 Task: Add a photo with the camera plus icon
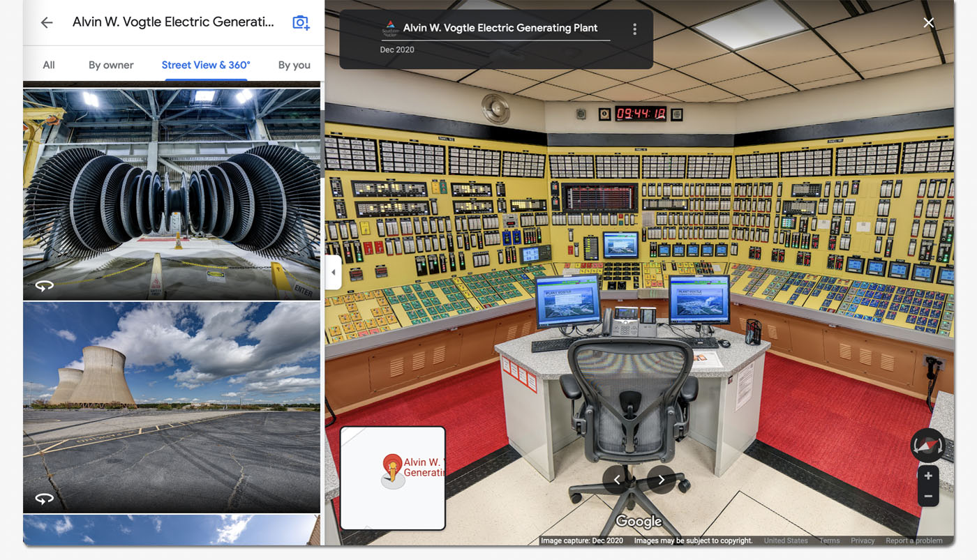301,22
